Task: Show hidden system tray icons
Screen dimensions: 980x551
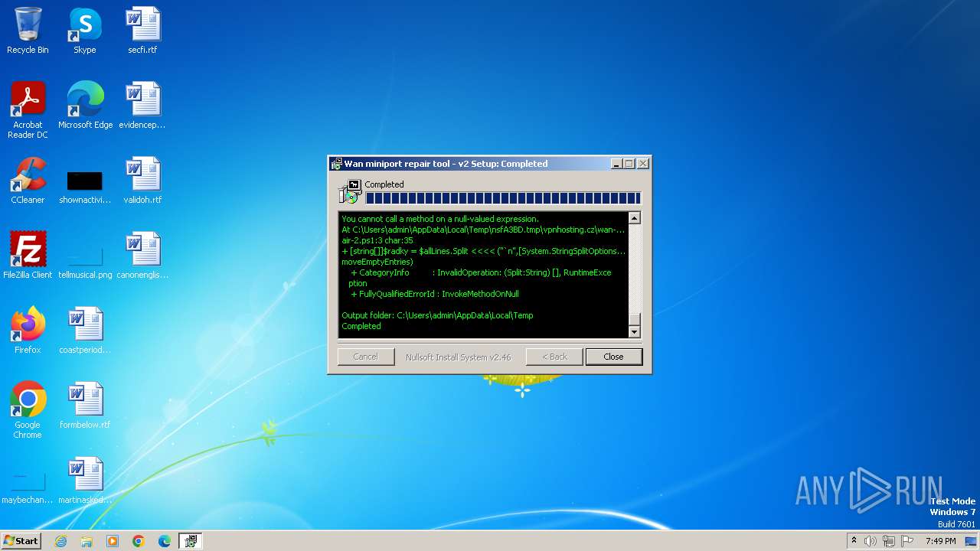Action: 854,541
